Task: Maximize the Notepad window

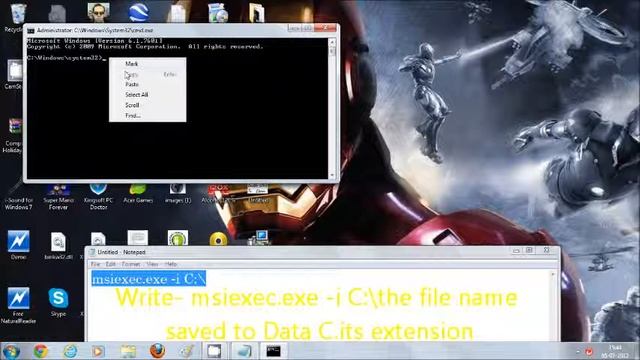Action: point(529,250)
